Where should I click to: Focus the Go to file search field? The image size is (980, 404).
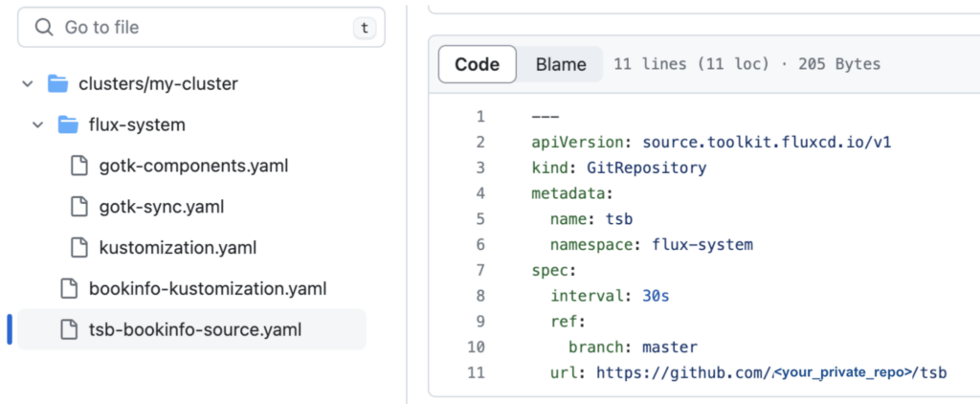click(201, 28)
